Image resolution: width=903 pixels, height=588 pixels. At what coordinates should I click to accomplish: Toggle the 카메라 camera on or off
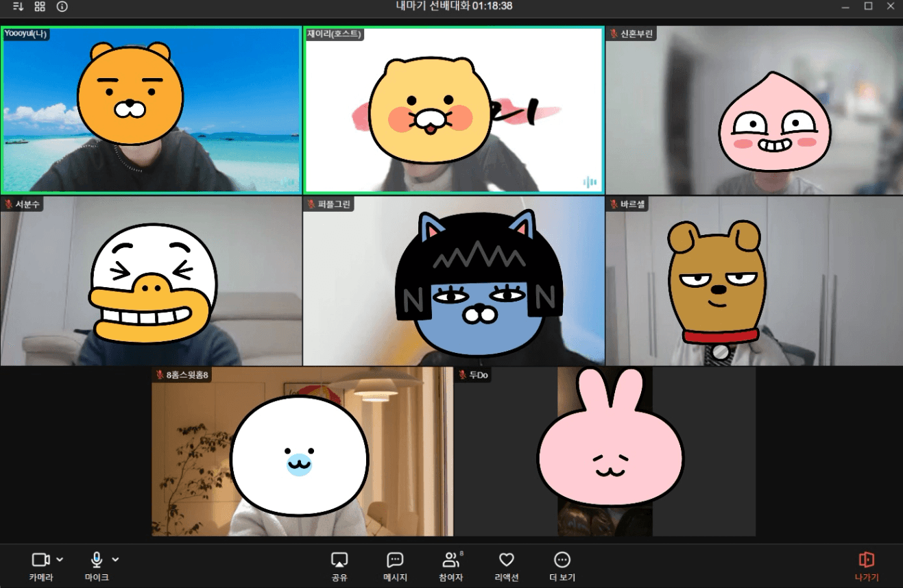pyautogui.click(x=41, y=566)
